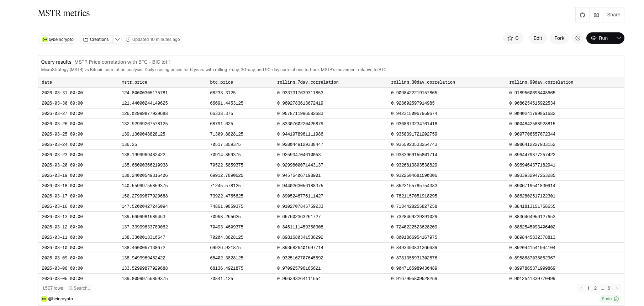Click the rolling_30day_correlation column header
This screenshot has height=306, width=644.
click(x=423, y=82)
